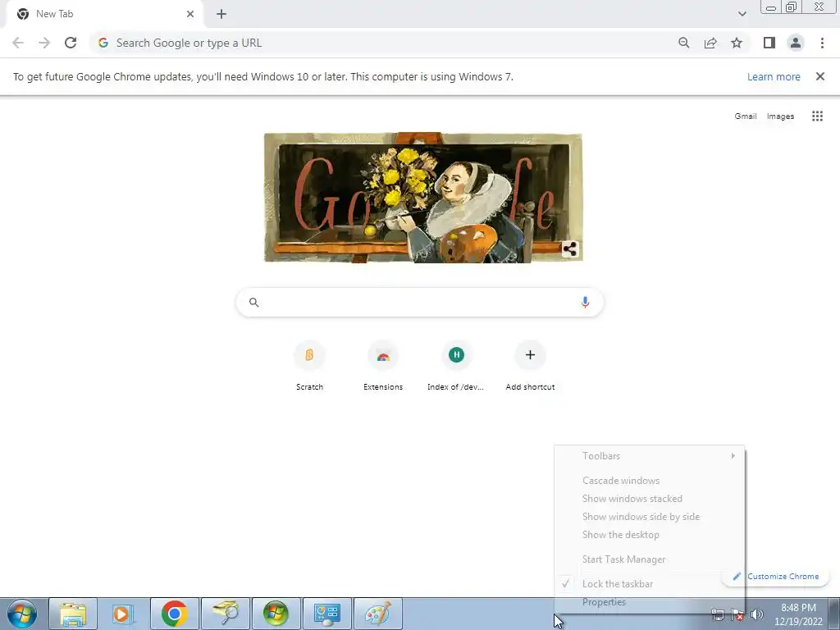840x630 pixels.
Task: Open the Scratch shortcut
Action: click(x=309, y=366)
